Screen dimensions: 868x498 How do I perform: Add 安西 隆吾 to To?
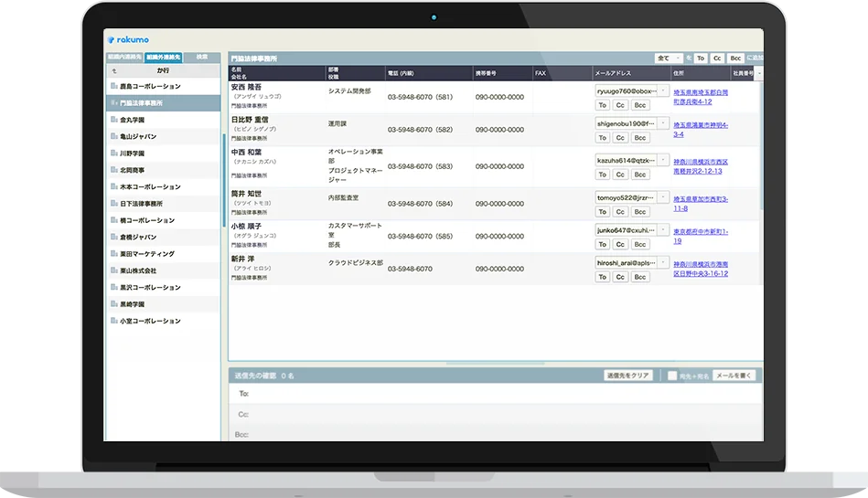[x=602, y=105]
